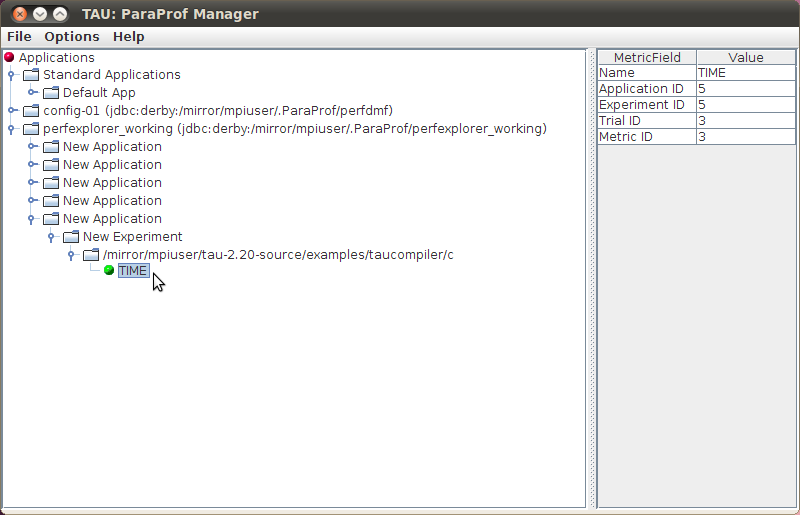Open the Options menu

72,37
